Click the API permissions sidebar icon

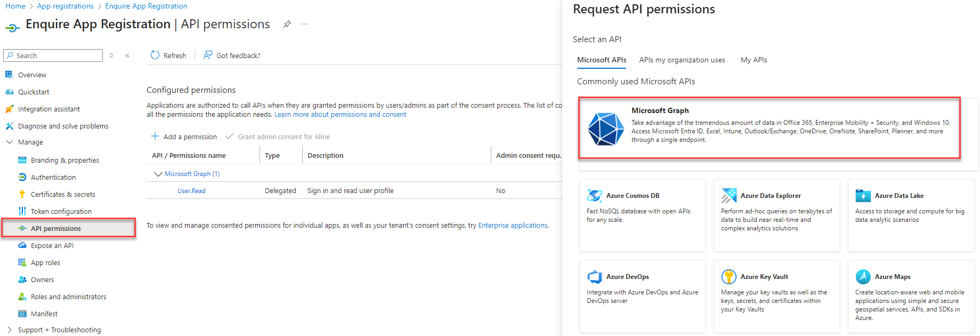pyautogui.click(x=22, y=228)
